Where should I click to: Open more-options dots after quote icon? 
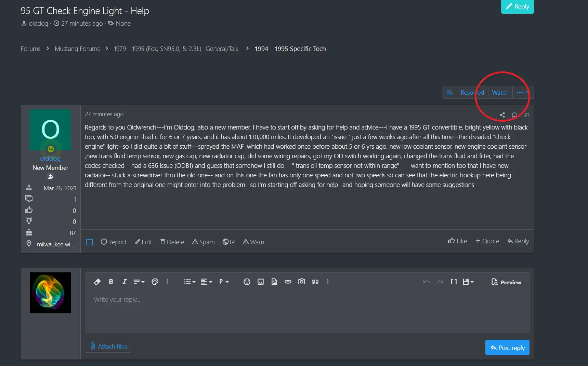(328, 282)
